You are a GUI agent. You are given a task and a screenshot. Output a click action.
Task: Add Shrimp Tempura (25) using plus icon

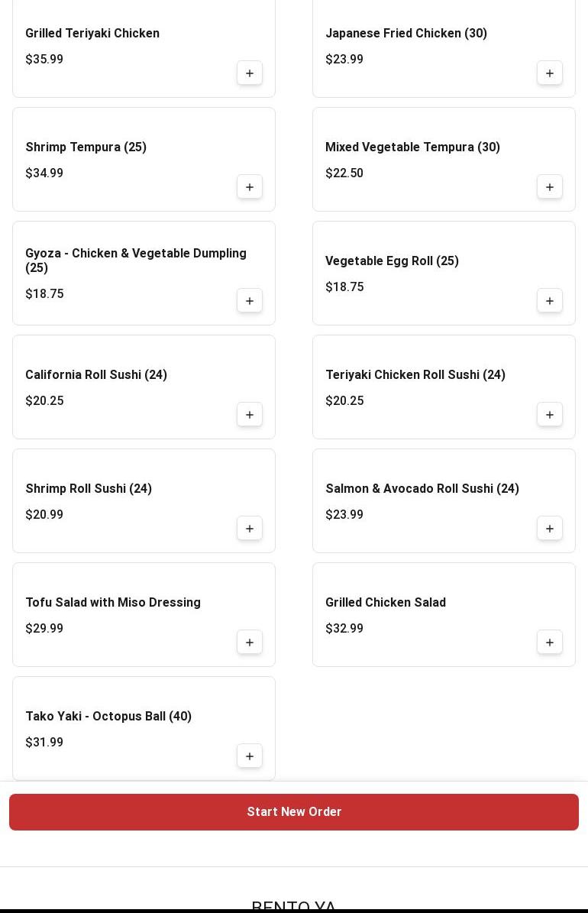pos(249,187)
